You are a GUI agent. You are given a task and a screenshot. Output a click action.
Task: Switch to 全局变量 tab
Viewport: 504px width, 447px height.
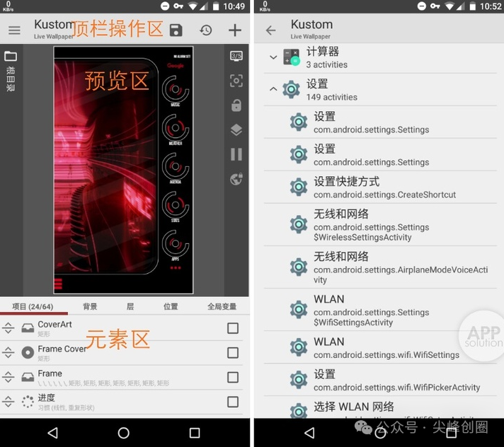(x=222, y=307)
